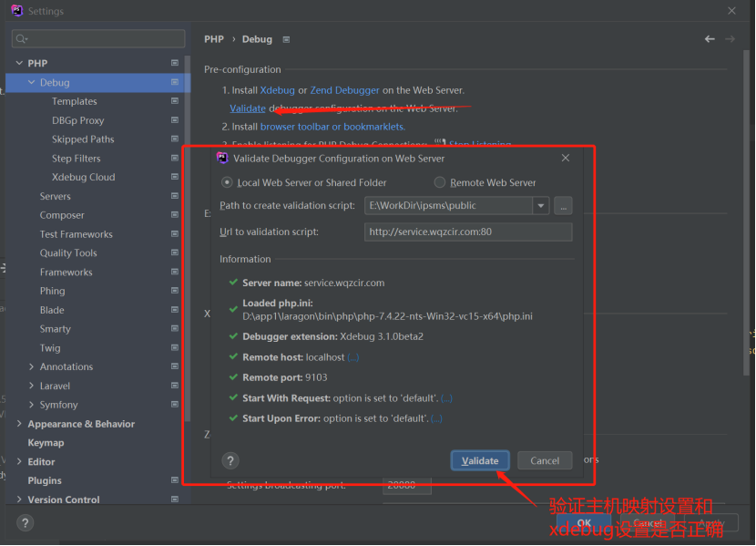Click the right panel vertical scrollbar

pyautogui.click(x=746, y=212)
